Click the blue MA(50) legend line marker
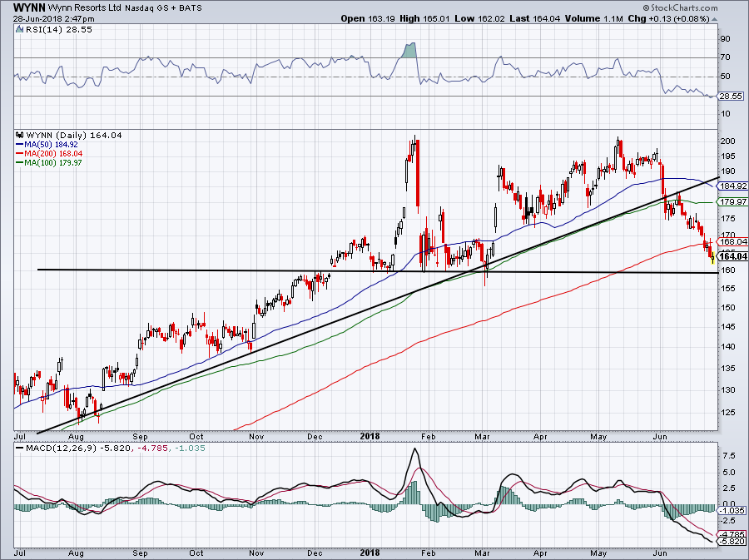Screen dimensions: 749x560 (20, 144)
